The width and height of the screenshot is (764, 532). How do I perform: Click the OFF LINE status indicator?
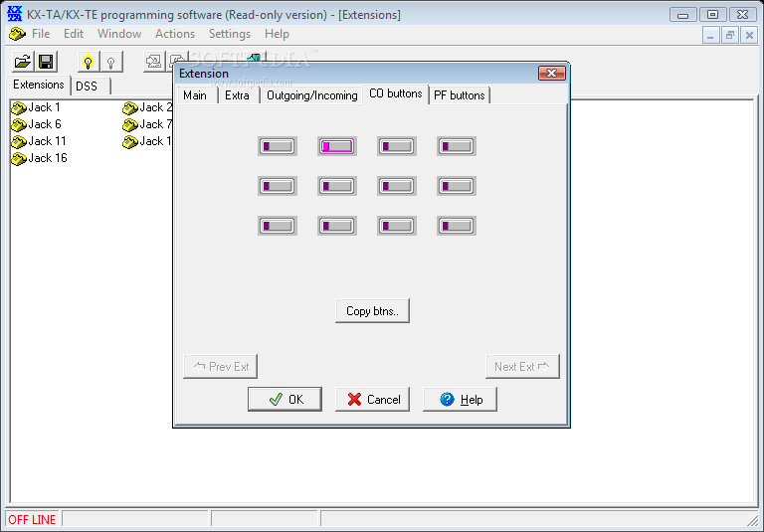32,520
